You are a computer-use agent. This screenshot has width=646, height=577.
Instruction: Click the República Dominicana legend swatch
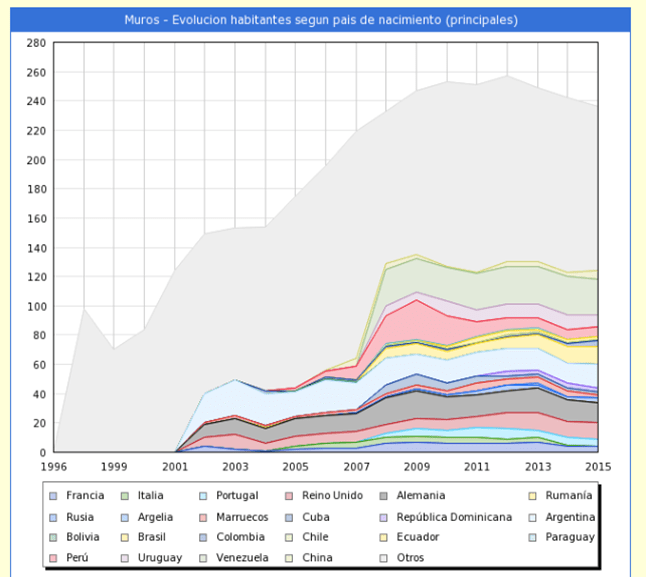388,517
